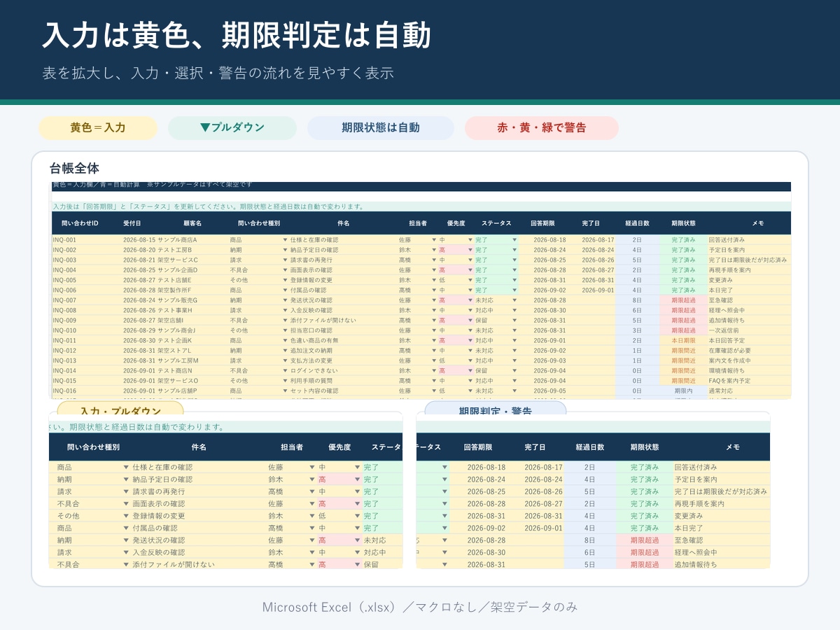
Task: Click the 黄色＝入力 pill label
Action: (x=98, y=128)
